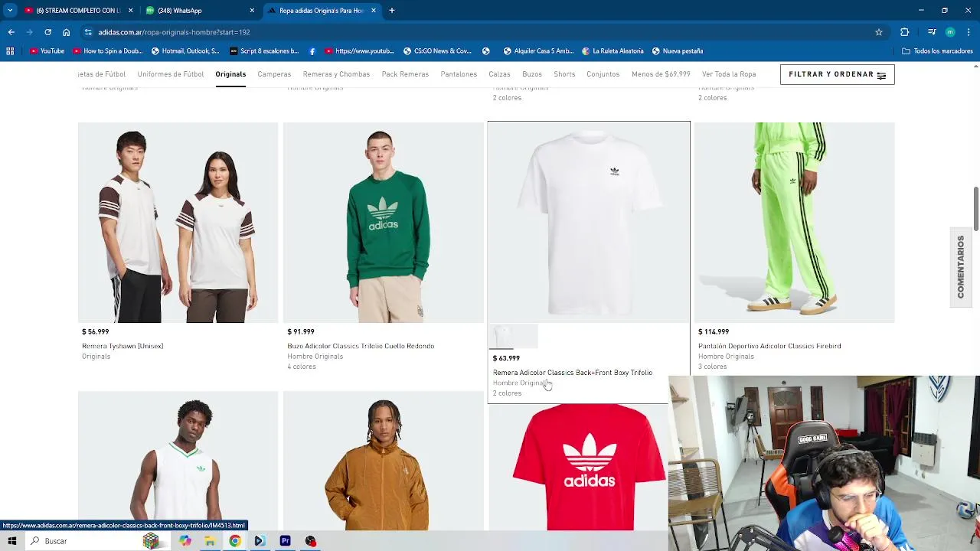Close the WhatsApp tab
This screenshot has width=980, height=551.
click(252, 11)
